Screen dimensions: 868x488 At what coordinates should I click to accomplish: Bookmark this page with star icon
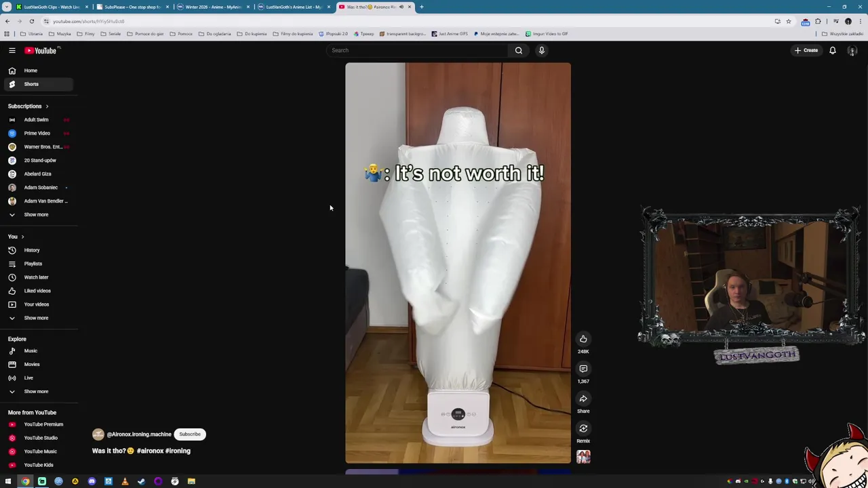click(x=788, y=21)
